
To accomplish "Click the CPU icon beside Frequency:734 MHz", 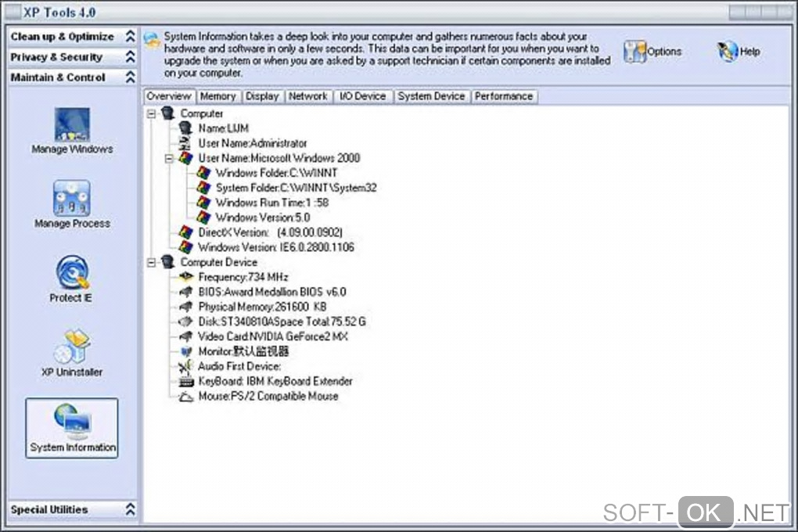I will click(x=185, y=276).
